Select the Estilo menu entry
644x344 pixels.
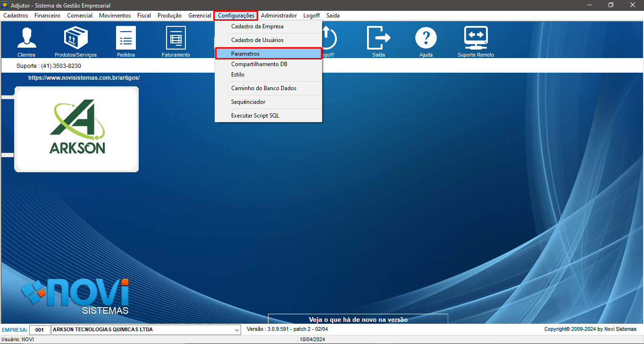pyautogui.click(x=268, y=75)
